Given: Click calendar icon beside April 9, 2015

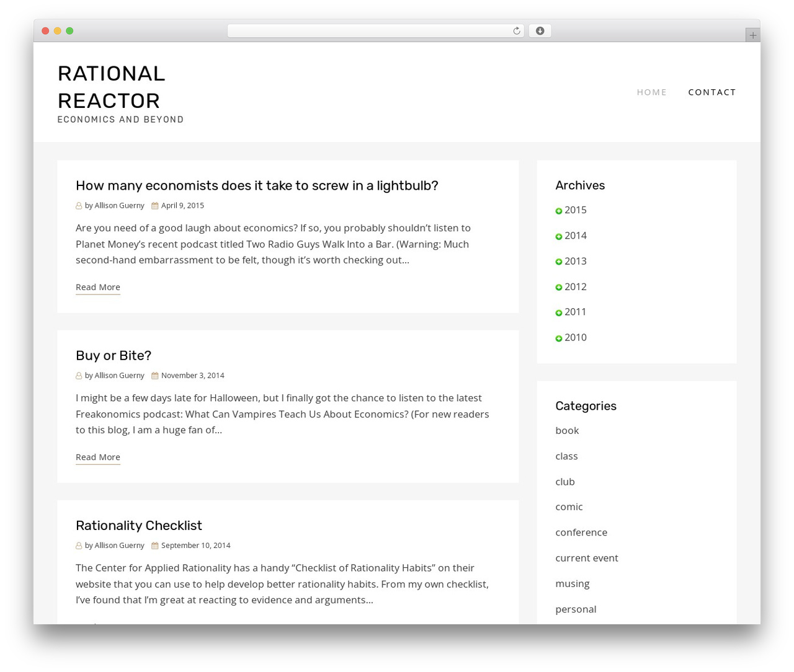Looking at the screenshot, I should click(155, 206).
